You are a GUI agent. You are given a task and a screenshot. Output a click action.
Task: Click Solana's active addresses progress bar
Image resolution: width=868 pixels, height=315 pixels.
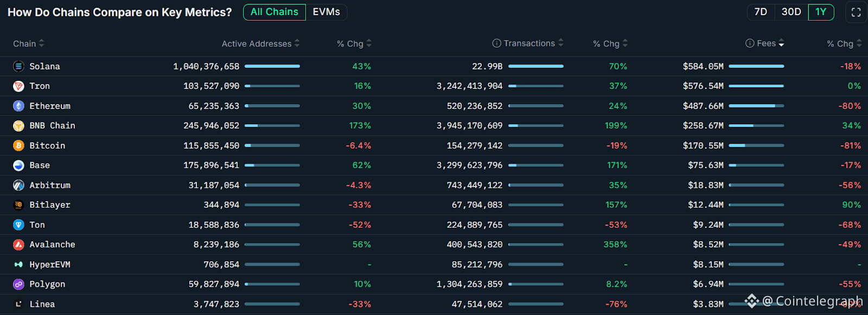(x=272, y=66)
